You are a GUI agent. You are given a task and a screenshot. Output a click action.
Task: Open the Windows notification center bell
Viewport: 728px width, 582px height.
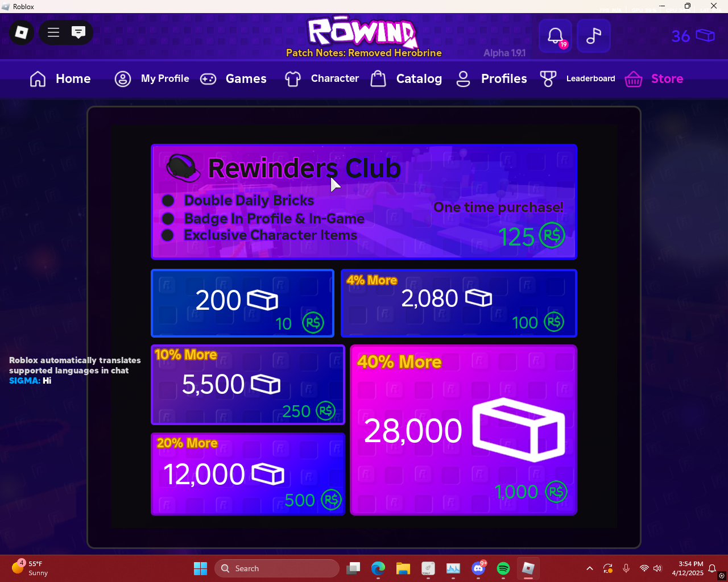click(712, 568)
